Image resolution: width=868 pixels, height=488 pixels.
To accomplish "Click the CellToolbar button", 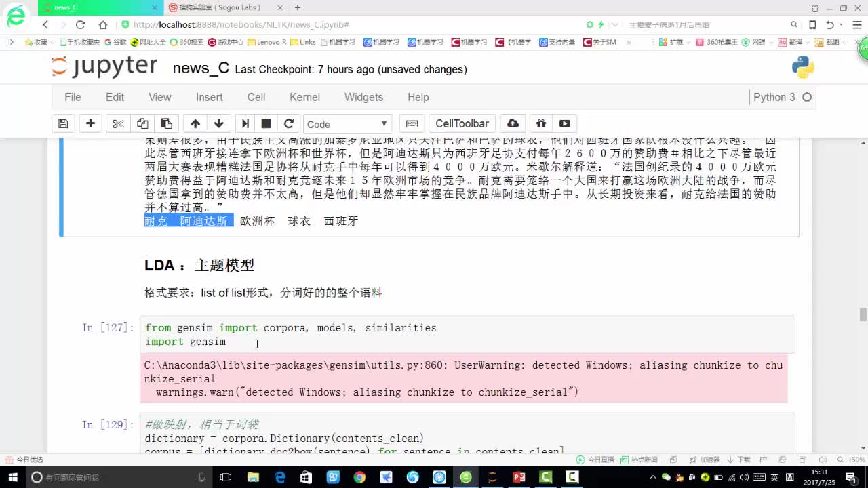I will [462, 123].
